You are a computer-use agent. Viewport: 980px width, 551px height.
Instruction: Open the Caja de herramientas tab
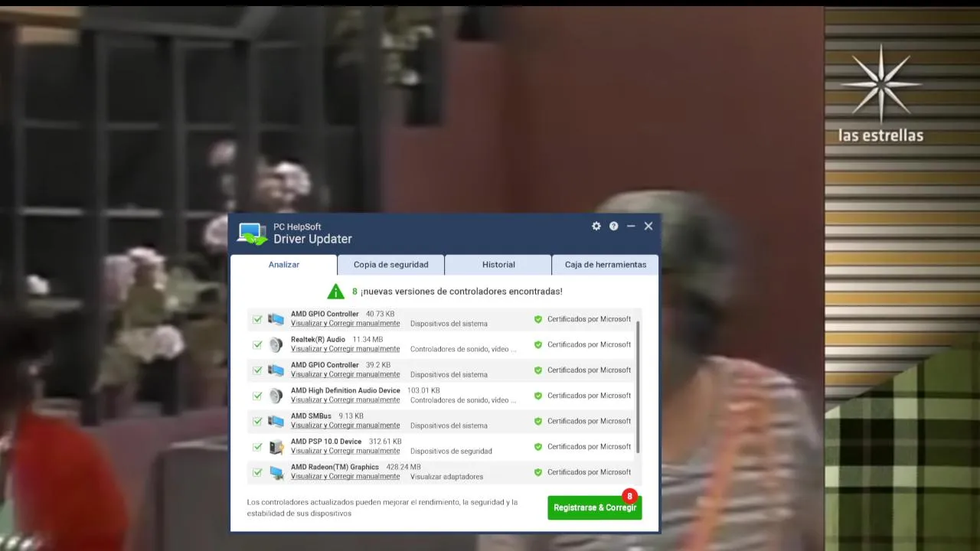coord(606,265)
